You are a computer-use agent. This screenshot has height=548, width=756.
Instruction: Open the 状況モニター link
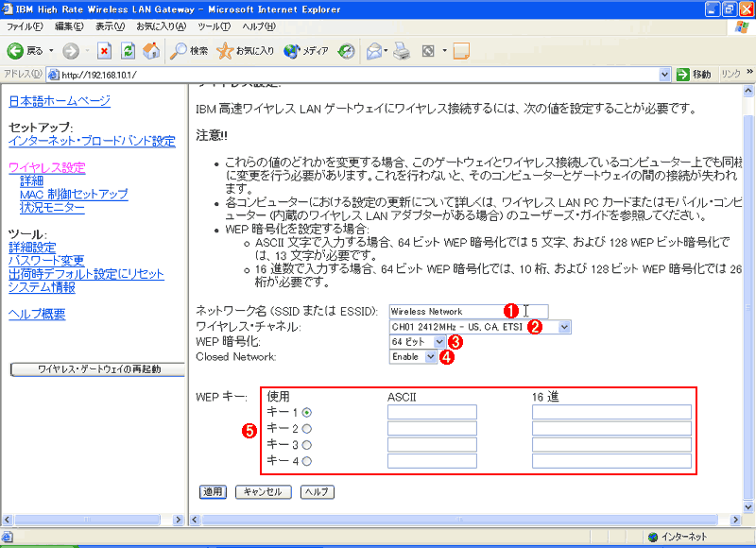53,208
